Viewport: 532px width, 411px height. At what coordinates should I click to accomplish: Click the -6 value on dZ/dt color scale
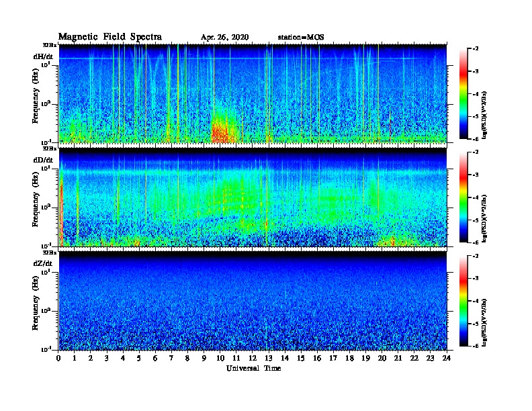pyautogui.click(x=476, y=347)
